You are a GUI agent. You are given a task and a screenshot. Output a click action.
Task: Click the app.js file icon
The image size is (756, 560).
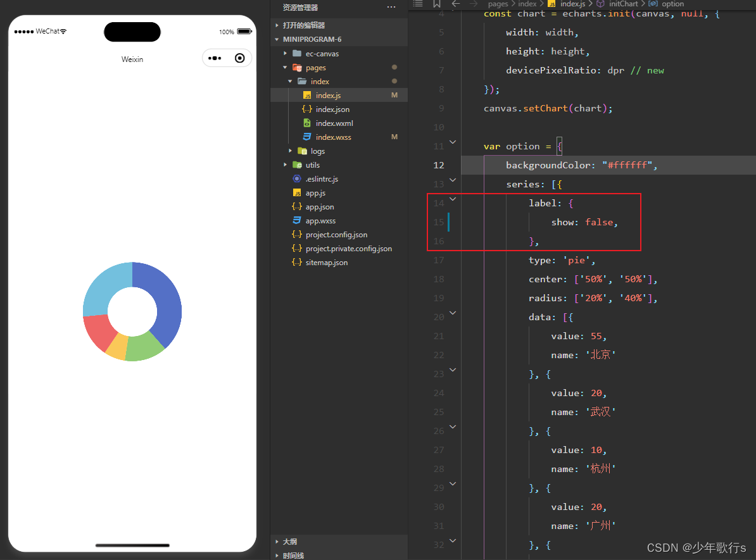(297, 193)
